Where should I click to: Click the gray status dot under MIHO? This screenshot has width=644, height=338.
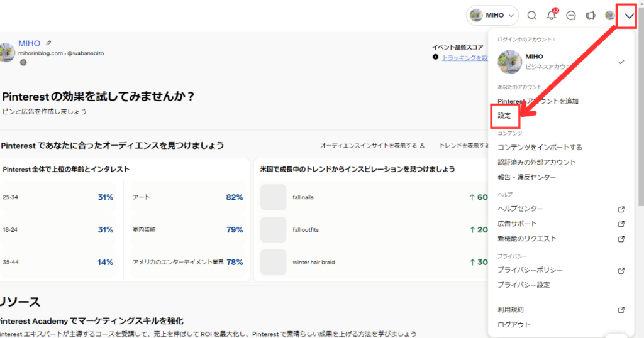coord(23,63)
